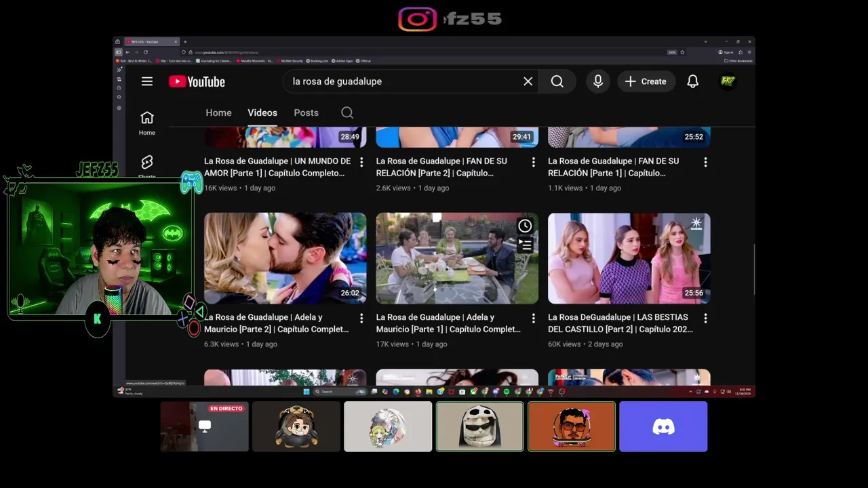Toggle the browser sidebar button

(118, 52)
